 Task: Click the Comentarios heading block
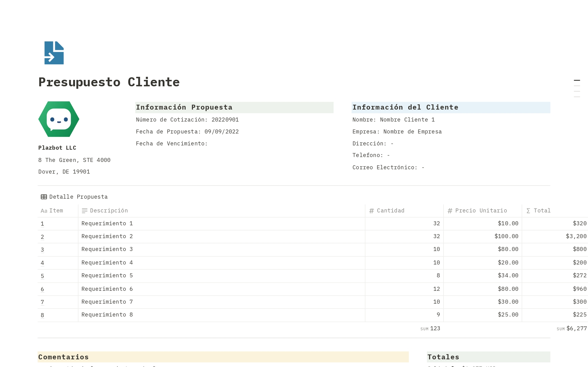coord(63,357)
